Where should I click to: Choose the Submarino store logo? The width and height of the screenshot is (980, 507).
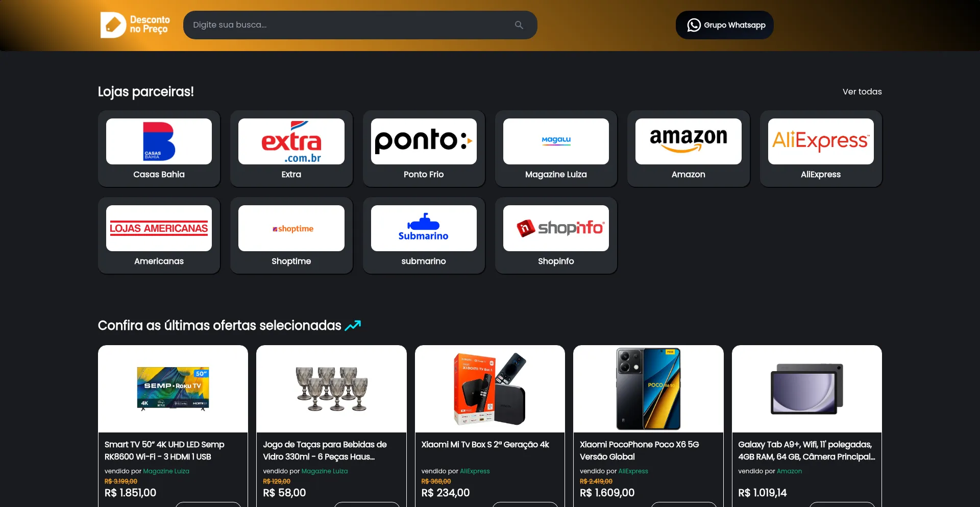(424, 228)
